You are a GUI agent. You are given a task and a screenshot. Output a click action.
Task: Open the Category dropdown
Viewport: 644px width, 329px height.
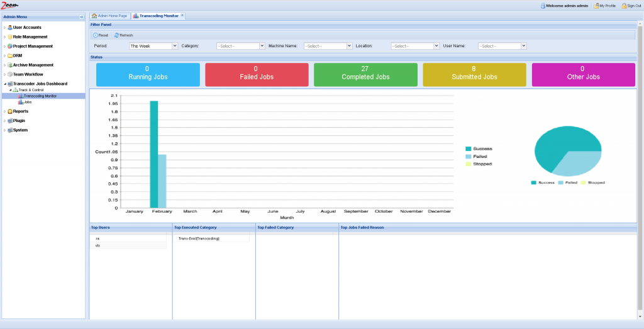pyautogui.click(x=262, y=46)
